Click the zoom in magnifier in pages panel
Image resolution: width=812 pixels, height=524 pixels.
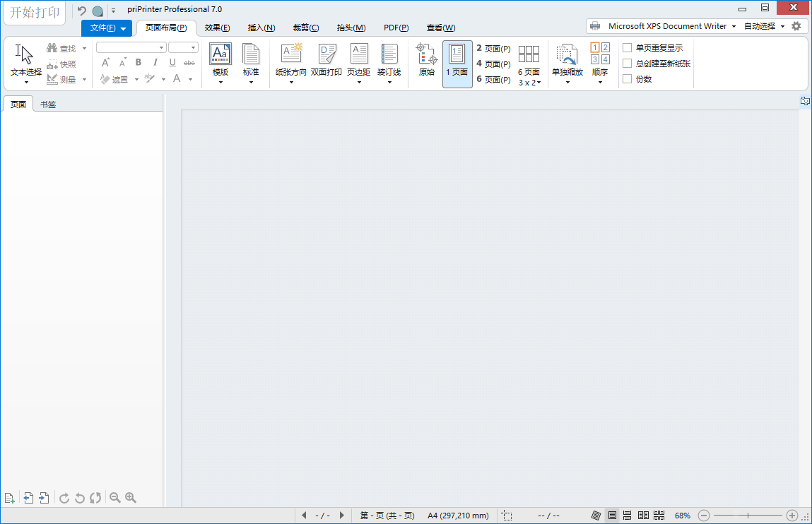pyautogui.click(x=131, y=498)
